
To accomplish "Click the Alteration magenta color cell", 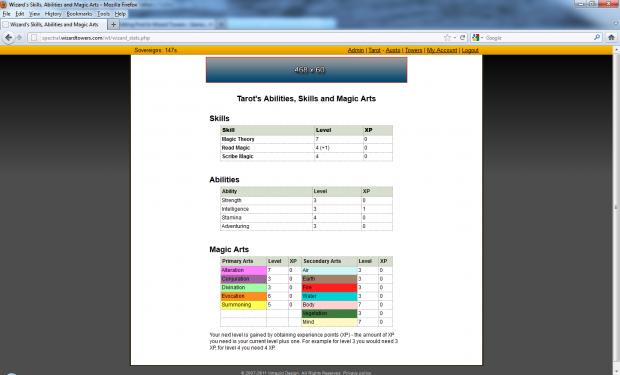I will [x=244, y=270].
